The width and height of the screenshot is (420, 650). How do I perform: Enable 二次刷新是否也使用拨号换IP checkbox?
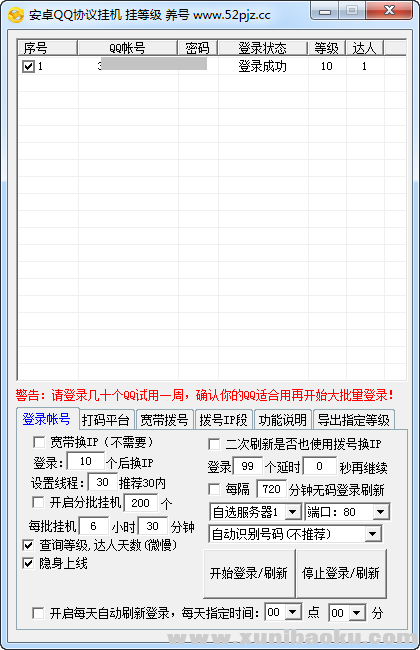click(x=214, y=444)
